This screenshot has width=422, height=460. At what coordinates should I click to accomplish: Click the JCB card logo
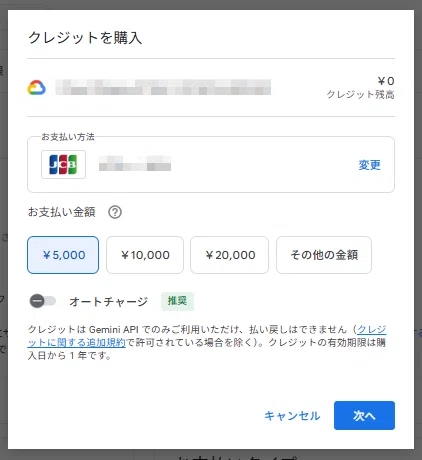pyautogui.click(x=63, y=164)
